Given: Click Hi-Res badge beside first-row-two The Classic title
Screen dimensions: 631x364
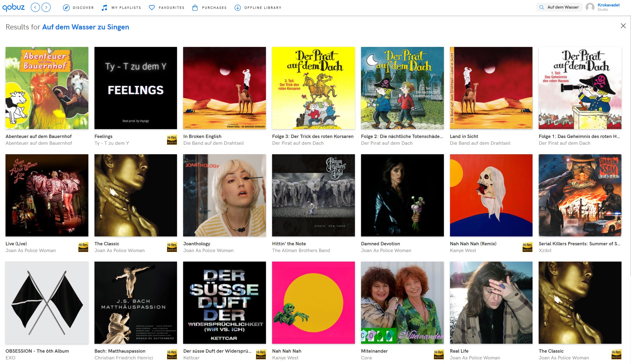Looking at the screenshot, I should pos(172,247).
